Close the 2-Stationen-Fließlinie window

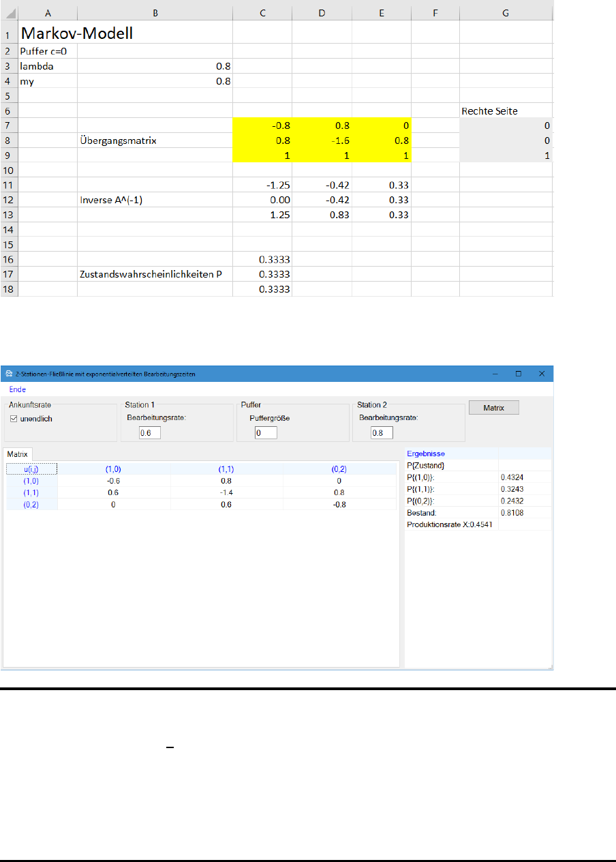542,374
